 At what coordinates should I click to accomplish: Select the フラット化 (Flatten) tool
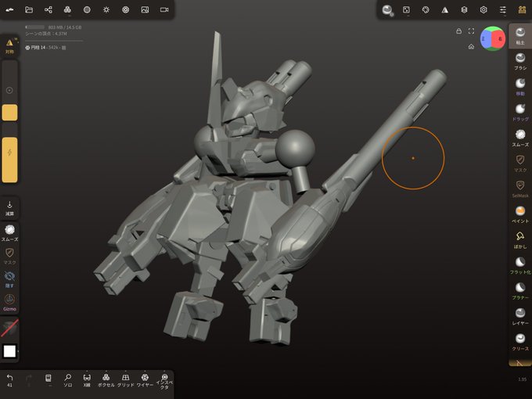(x=520, y=266)
